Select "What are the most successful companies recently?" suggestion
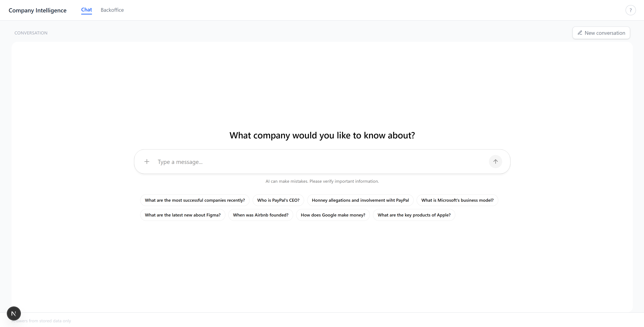This screenshot has height=327, width=644. [x=195, y=200]
